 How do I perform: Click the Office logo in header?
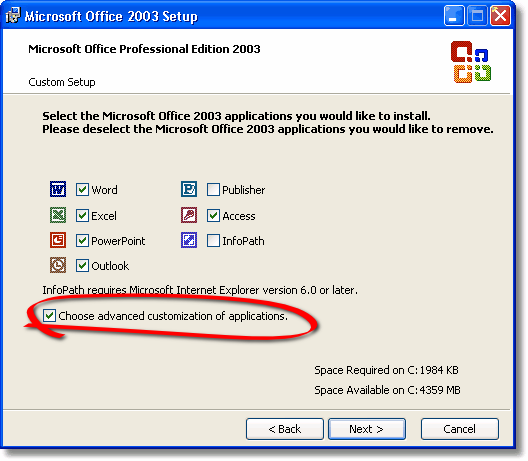pos(471,62)
